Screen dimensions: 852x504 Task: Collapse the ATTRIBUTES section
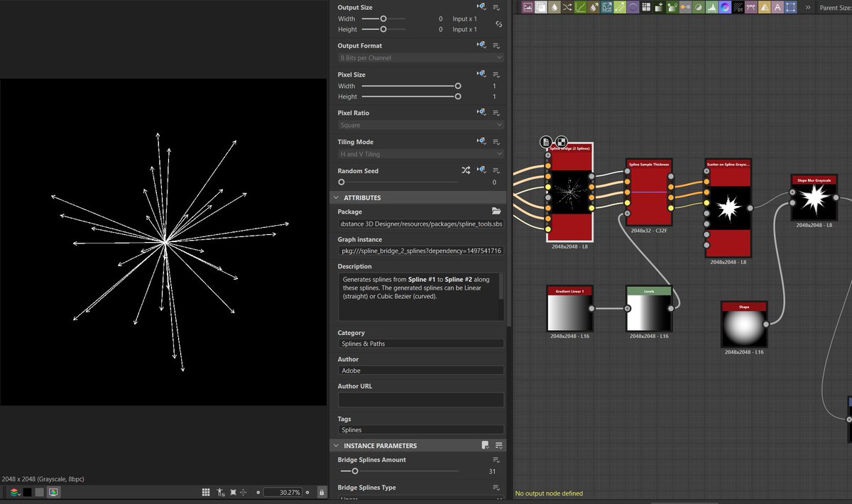click(335, 197)
